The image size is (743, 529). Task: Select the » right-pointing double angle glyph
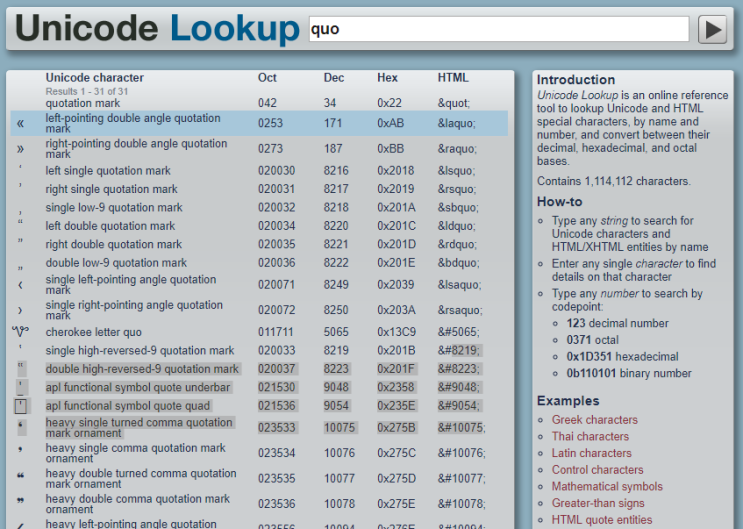[20, 149]
